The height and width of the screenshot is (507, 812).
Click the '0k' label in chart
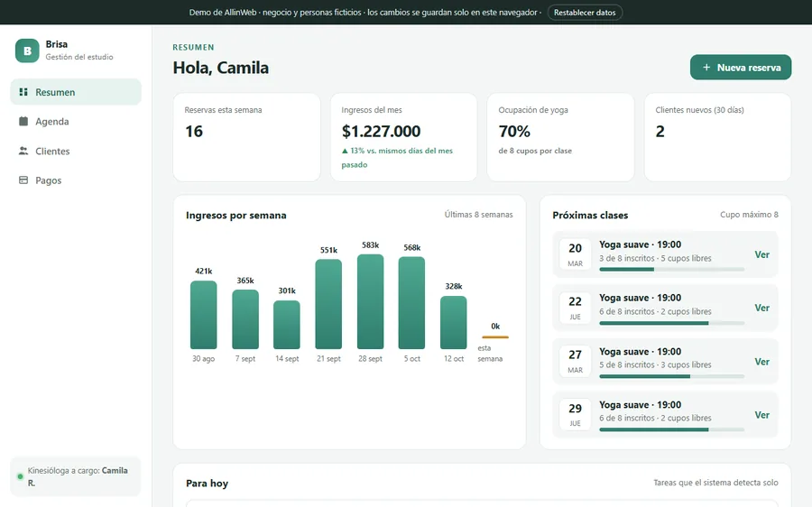pos(495,327)
